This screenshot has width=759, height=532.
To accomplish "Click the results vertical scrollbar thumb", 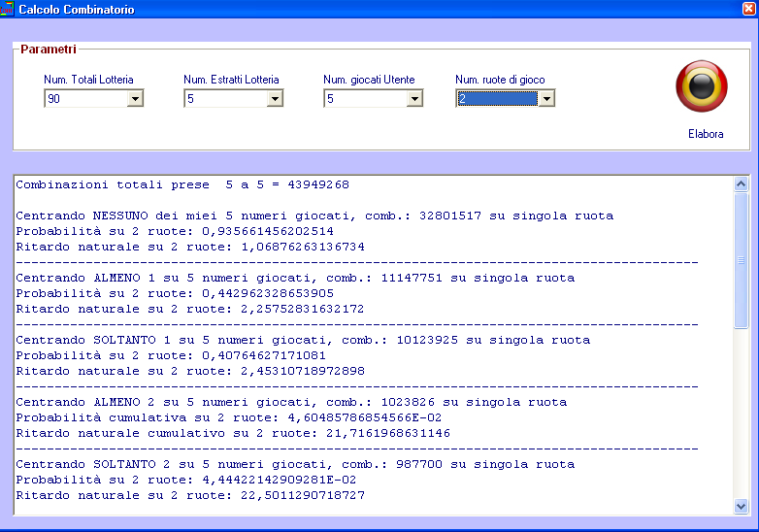I will (x=742, y=259).
